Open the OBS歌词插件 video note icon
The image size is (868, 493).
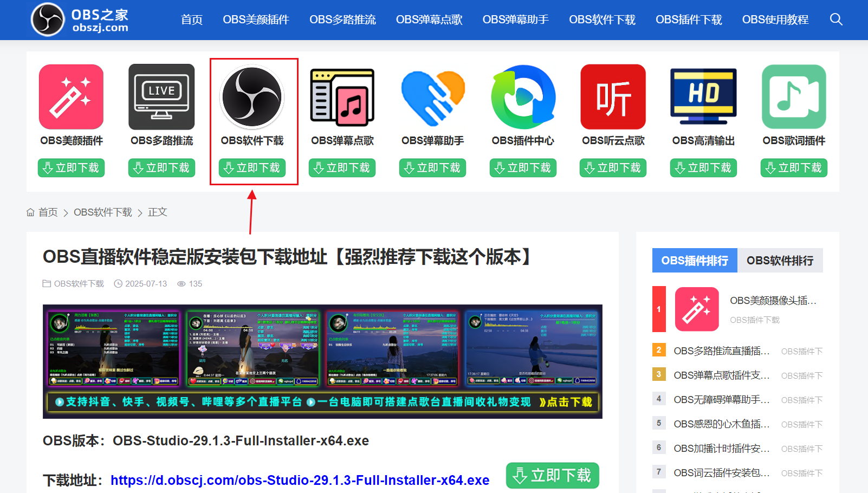pyautogui.click(x=794, y=97)
